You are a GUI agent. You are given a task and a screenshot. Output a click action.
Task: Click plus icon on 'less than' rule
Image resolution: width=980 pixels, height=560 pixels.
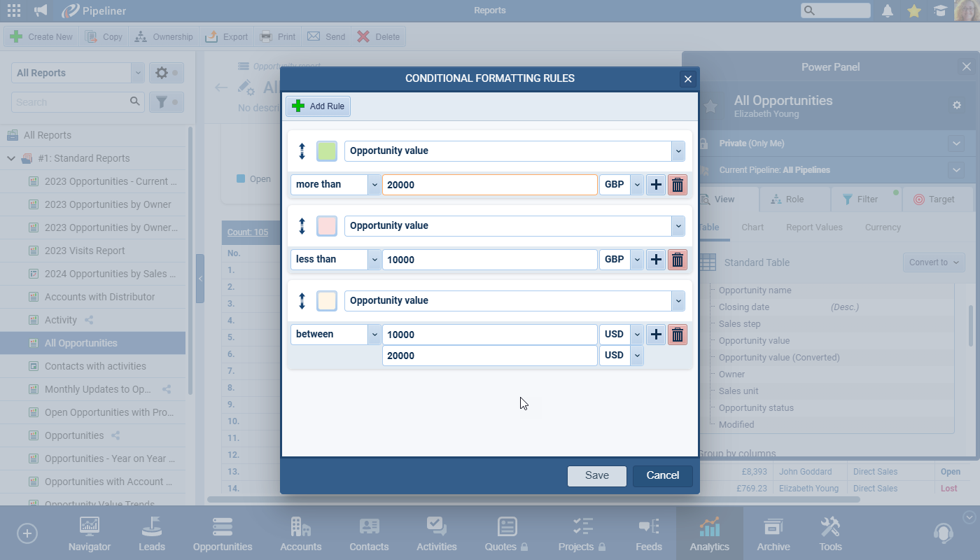click(x=655, y=260)
